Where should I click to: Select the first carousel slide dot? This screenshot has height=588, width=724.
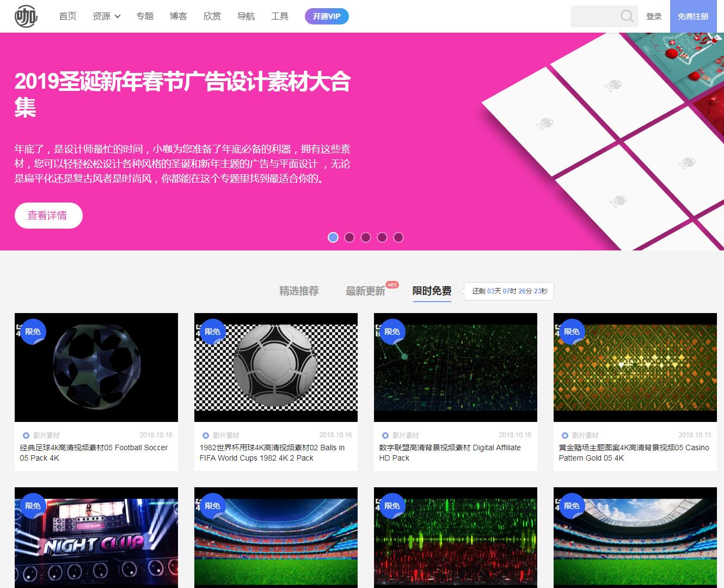tap(333, 237)
